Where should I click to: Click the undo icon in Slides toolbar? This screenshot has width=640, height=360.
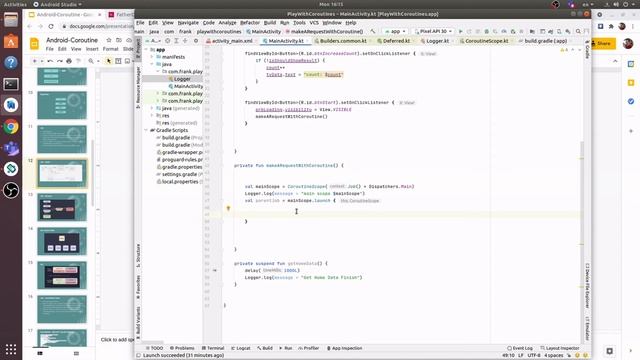[x=50, y=61]
